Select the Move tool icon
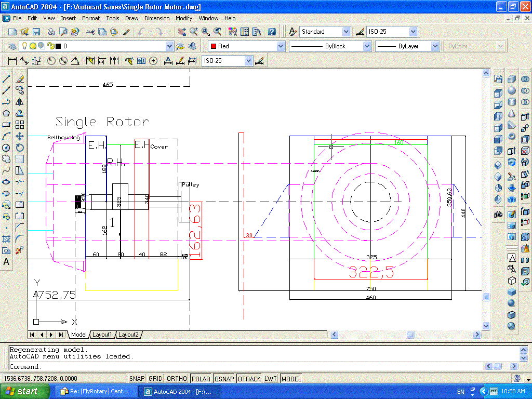This screenshot has width=532, height=399. tap(20, 136)
